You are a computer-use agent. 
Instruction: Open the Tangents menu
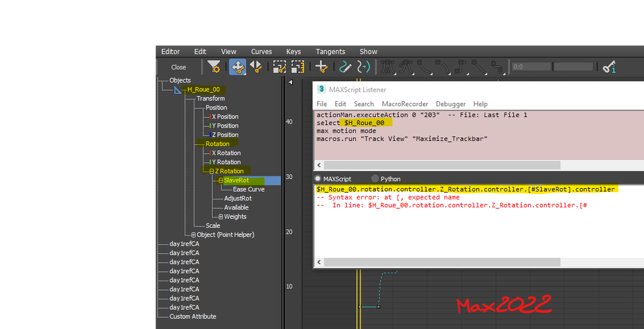pyautogui.click(x=330, y=52)
